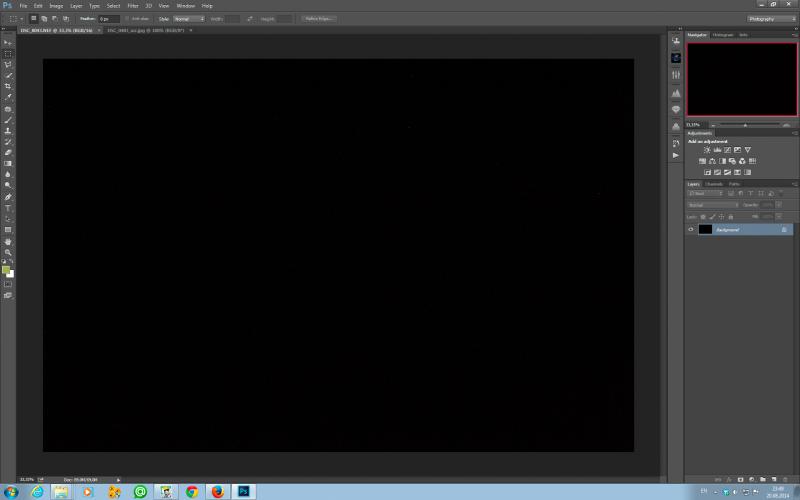The image size is (800, 500).
Task: Select the Eraser tool
Action: coord(8,153)
